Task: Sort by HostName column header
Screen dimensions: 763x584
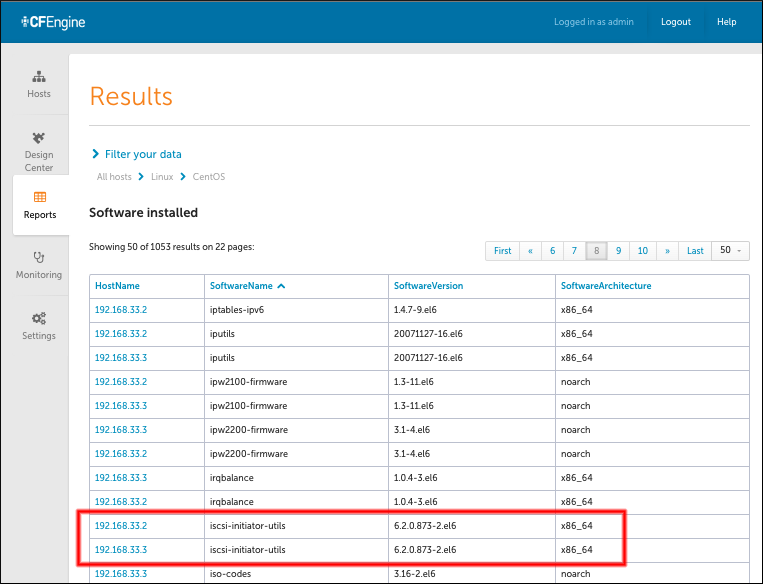Action: pos(117,286)
